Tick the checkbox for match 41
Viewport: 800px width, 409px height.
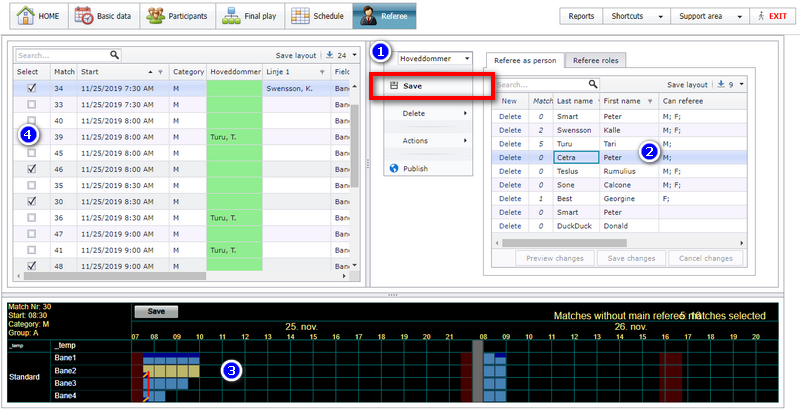[32, 250]
